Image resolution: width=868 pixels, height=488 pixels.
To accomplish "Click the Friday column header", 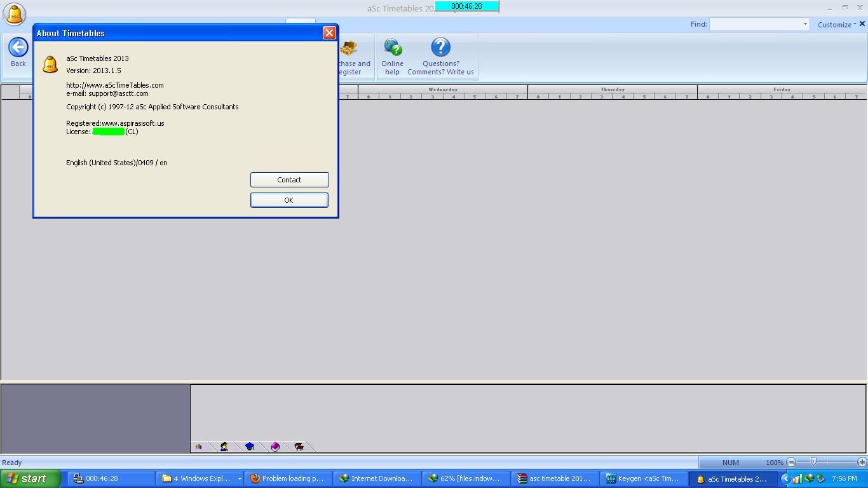I will (782, 90).
